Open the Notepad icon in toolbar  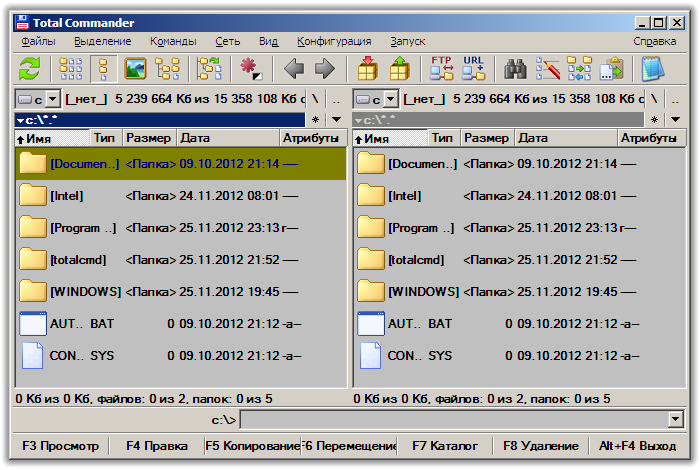point(652,69)
